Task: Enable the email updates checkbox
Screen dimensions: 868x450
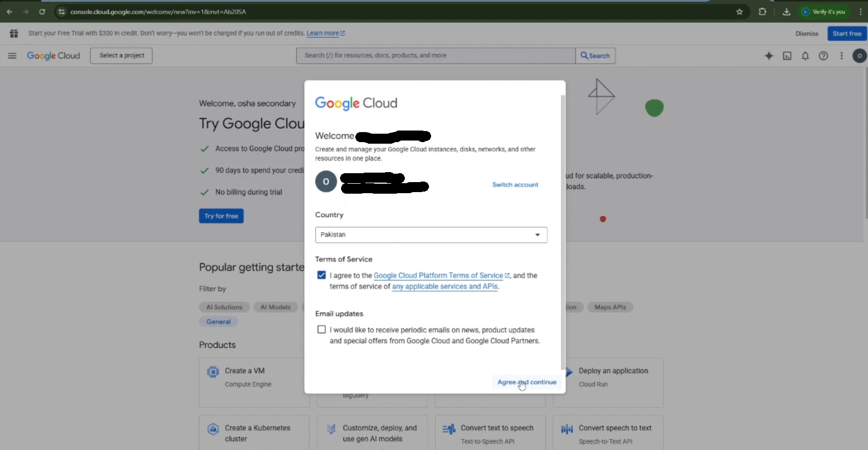Action: pos(322,329)
